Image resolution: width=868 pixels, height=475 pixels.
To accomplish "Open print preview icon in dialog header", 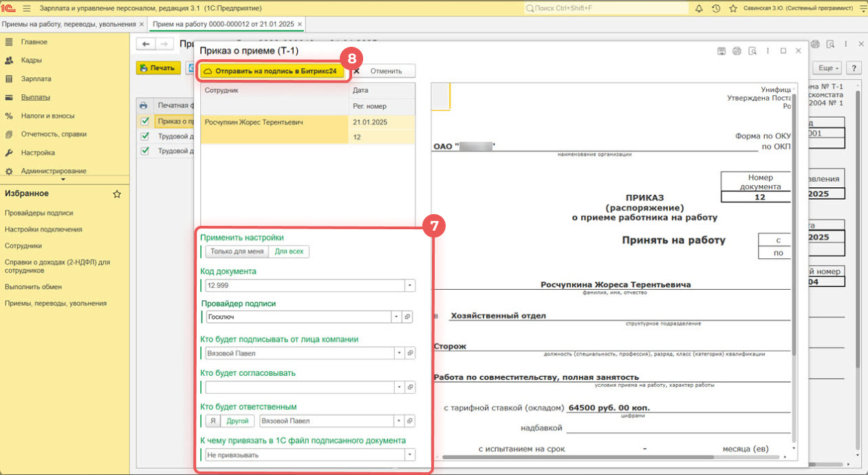I will pos(752,51).
